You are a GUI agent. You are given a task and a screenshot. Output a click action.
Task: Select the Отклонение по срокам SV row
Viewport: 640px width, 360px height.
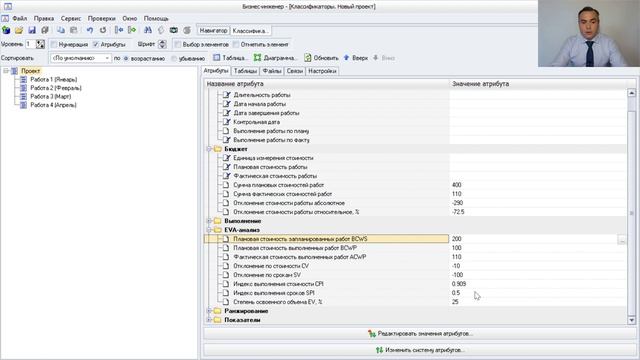pyautogui.click(x=415, y=275)
